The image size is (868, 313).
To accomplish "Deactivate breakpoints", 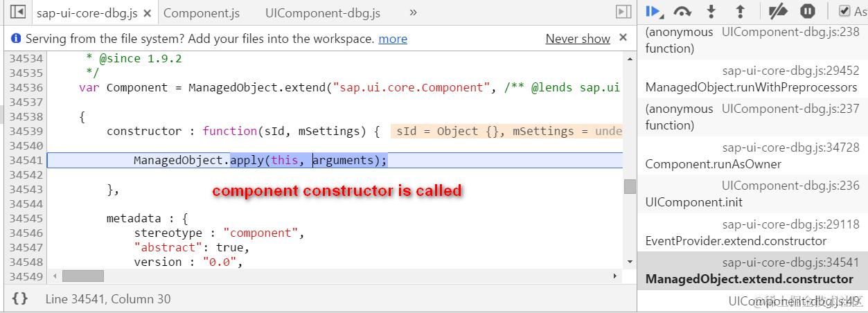I will coord(779,11).
